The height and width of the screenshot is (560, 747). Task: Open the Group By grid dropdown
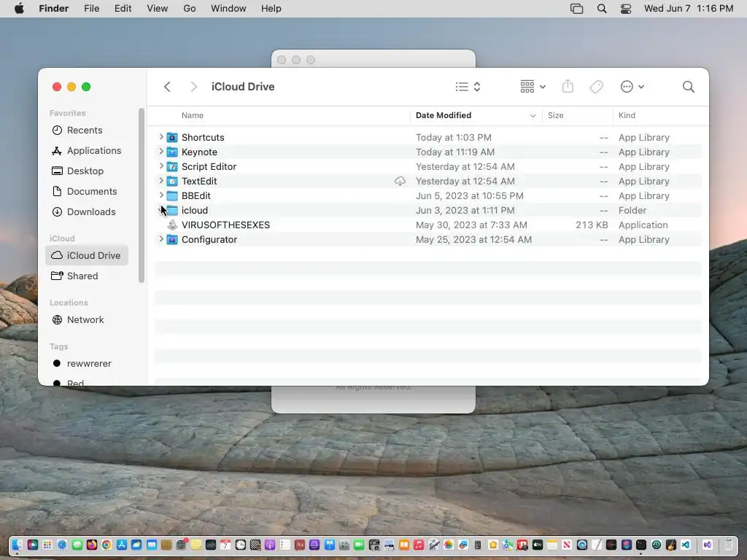(533, 87)
